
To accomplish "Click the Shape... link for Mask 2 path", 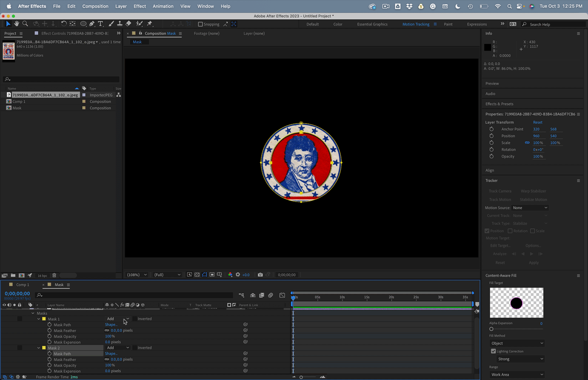I will click(111, 354).
